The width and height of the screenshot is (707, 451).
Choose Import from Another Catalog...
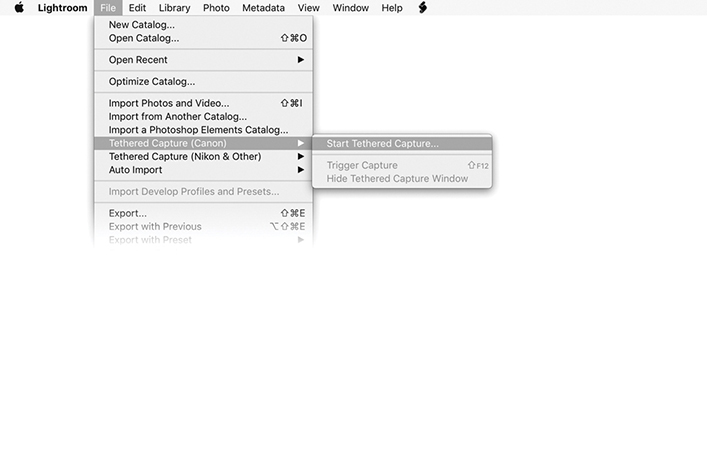[203, 117]
